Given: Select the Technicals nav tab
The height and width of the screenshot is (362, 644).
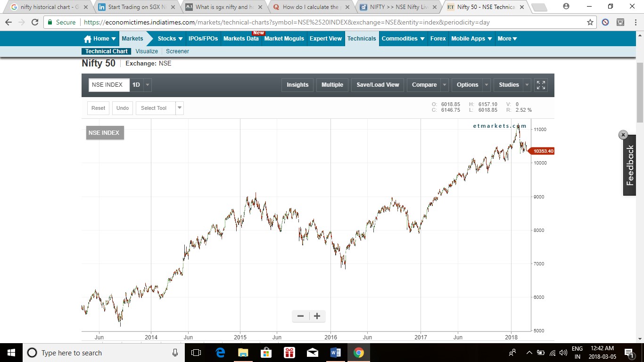Looking at the screenshot, I should pos(362,39).
